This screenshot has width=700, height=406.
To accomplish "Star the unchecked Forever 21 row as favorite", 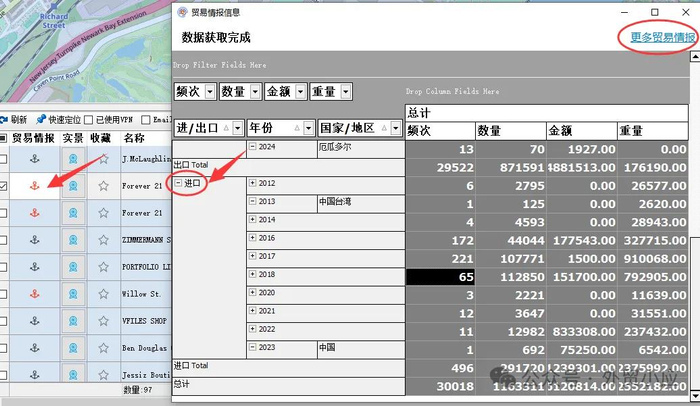I will (104, 213).
